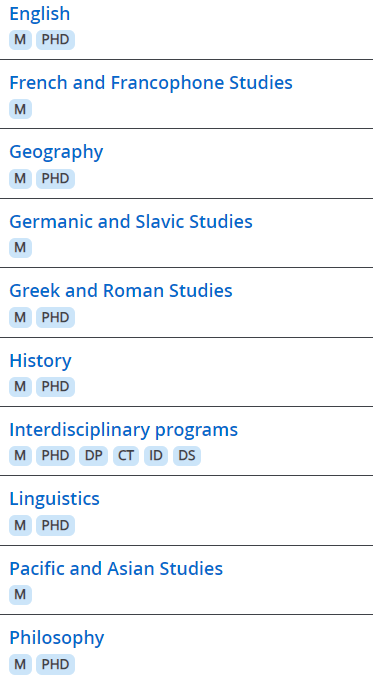Click the ID badge under Interdisciplinary programs
This screenshot has height=683, width=373.
[156, 456]
